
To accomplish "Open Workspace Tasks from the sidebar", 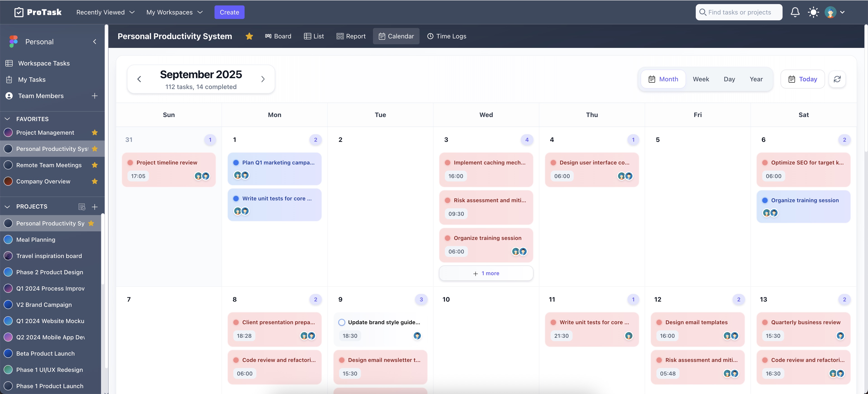I will coord(44,63).
